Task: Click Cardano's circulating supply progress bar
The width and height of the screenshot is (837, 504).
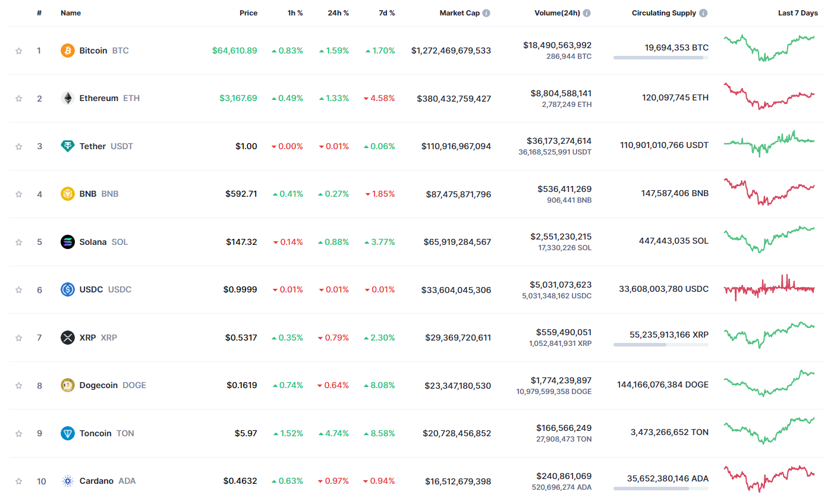Action: 661,489
